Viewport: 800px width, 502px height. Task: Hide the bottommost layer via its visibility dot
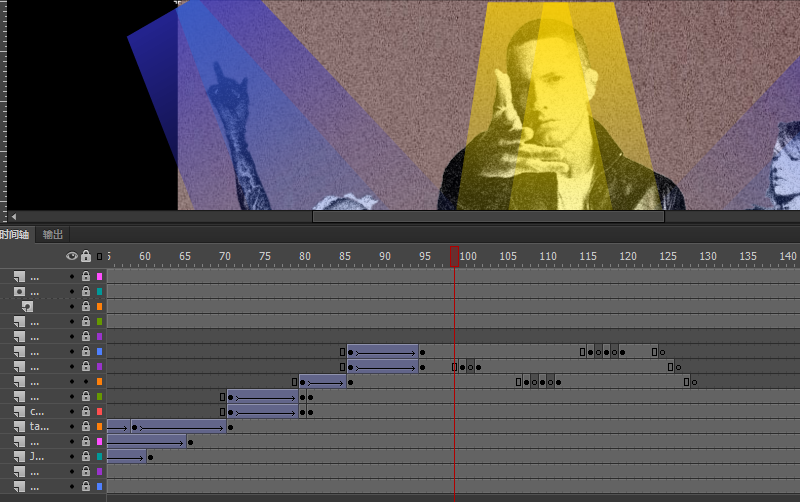pyautogui.click(x=72, y=487)
